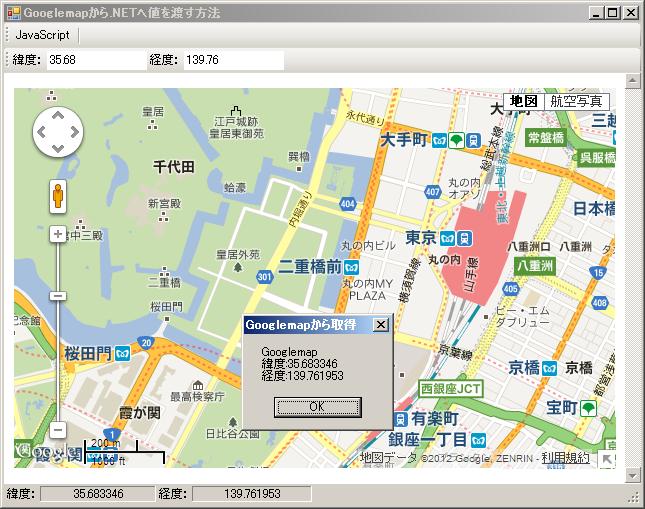Zoom in with the plus button
Viewport: 645px width, 509px height.
(58, 234)
